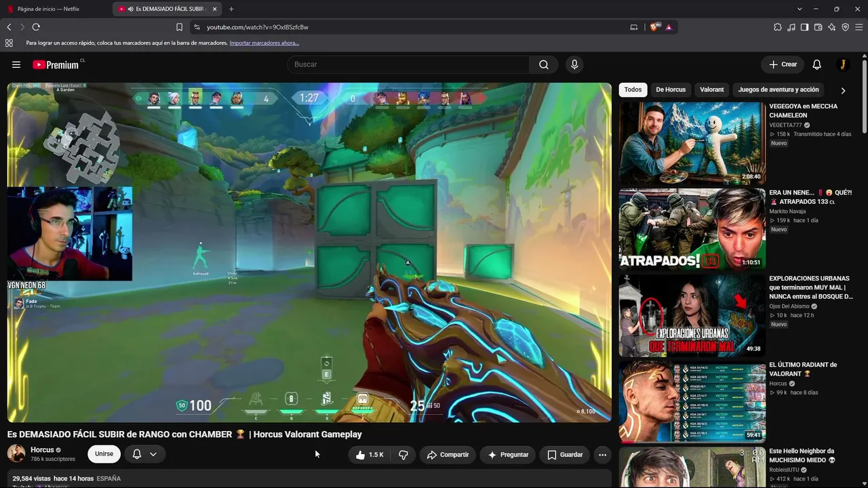Viewport: 868px width, 488px height.
Task: Reload the current page
Action: [36, 27]
